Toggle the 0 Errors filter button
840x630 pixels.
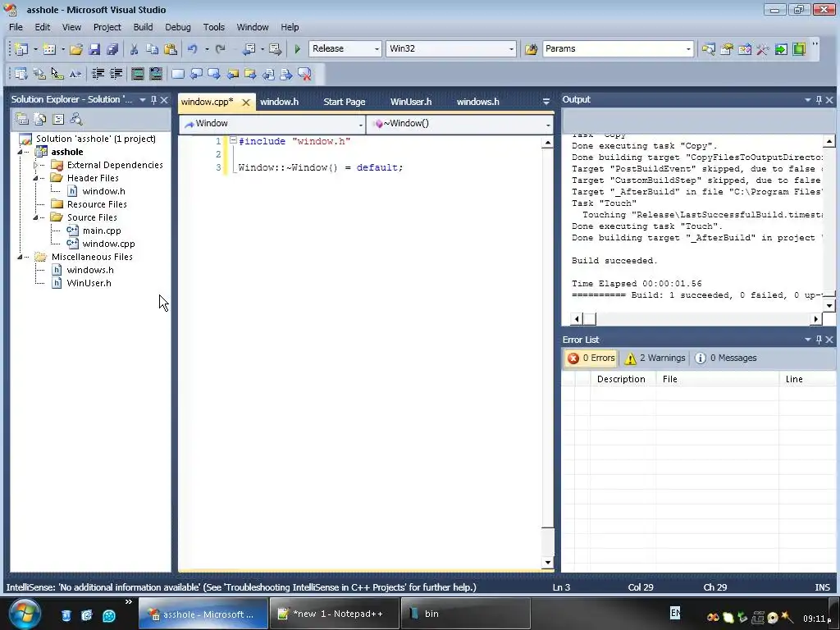pos(591,358)
